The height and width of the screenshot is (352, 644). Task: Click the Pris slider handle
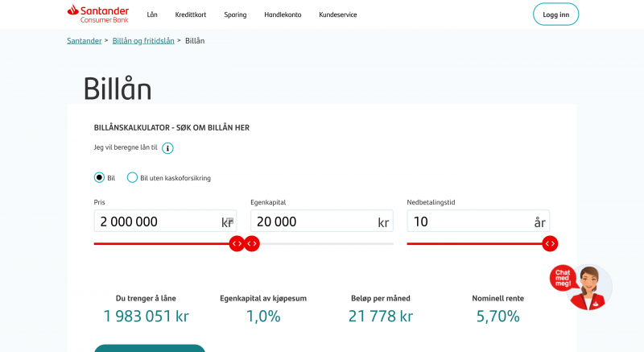coord(237,243)
